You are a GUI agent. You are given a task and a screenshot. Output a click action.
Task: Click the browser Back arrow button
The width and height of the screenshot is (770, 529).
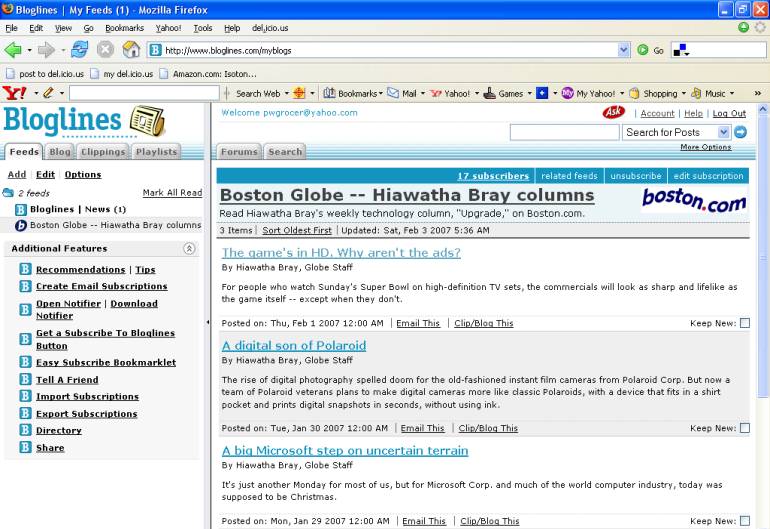point(12,50)
